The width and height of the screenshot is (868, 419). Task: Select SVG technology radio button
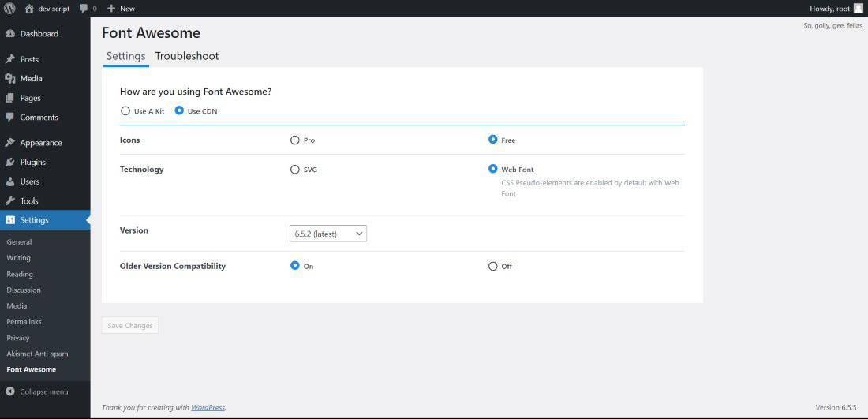295,170
